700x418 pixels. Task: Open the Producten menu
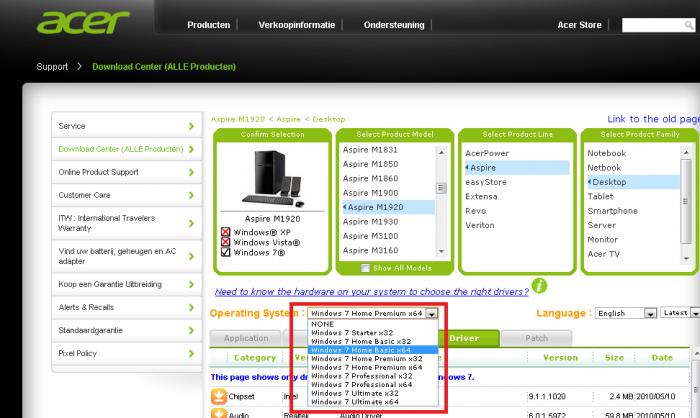point(208,25)
